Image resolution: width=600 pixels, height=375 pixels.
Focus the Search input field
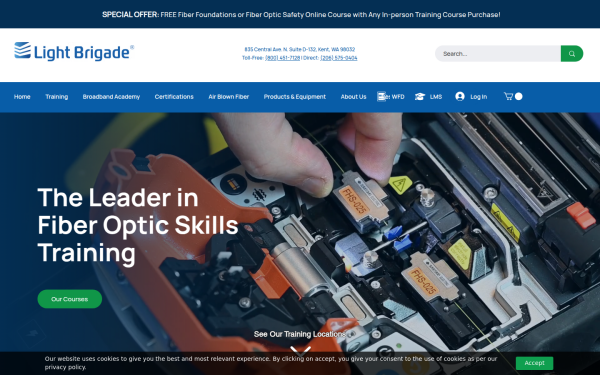[498, 54]
